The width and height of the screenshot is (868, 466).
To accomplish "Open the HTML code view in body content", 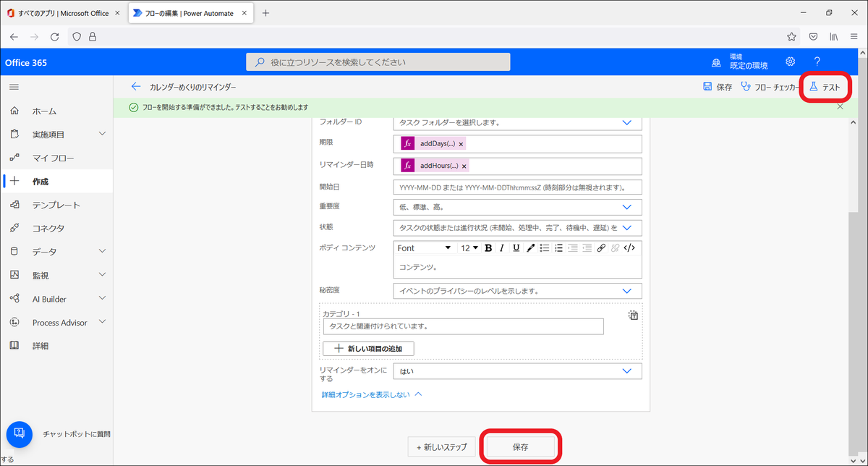I will coord(629,248).
